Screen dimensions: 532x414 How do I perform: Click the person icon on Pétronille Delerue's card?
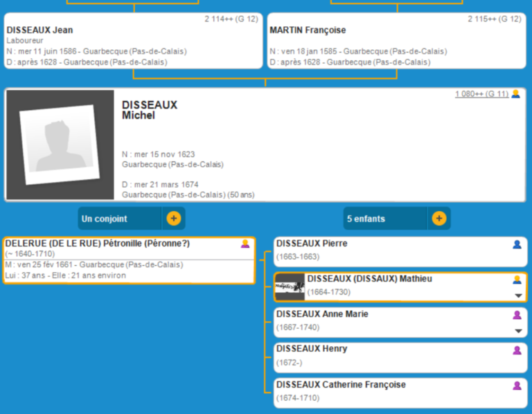click(245, 244)
